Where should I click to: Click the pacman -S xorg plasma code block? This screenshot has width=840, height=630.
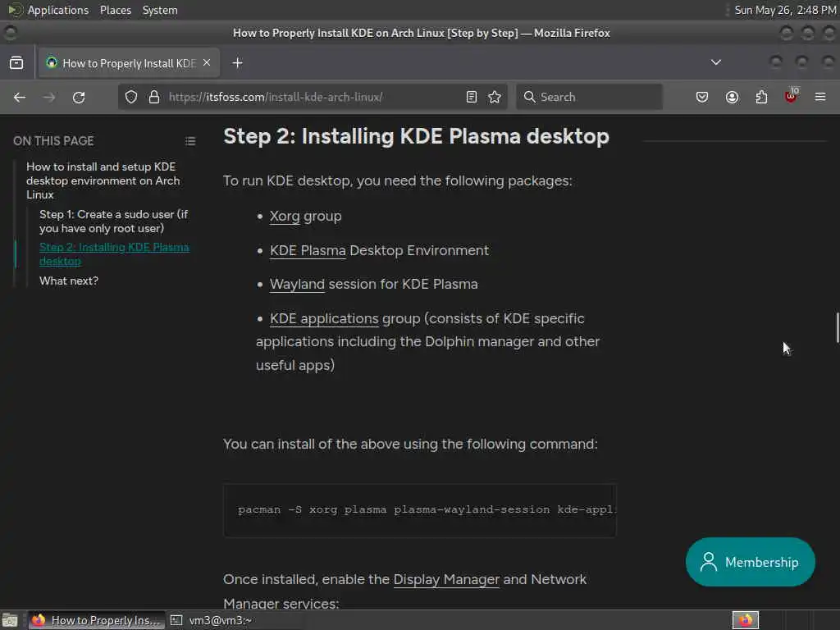pos(420,510)
